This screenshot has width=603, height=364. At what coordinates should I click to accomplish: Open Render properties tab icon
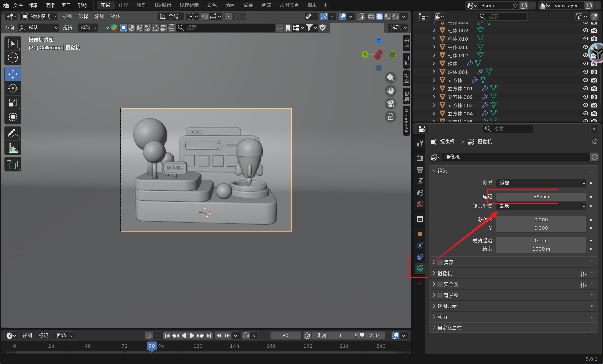(420, 158)
